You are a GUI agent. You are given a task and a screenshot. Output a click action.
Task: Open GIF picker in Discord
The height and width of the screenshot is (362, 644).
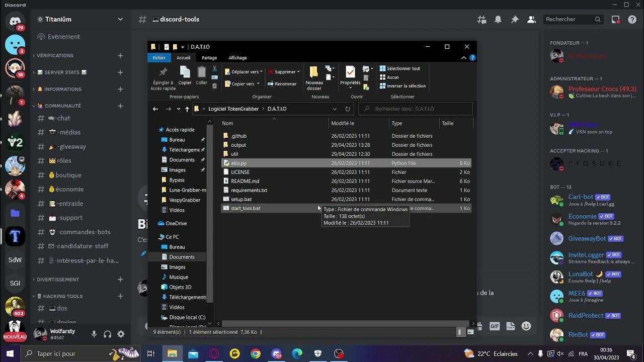tap(495, 326)
